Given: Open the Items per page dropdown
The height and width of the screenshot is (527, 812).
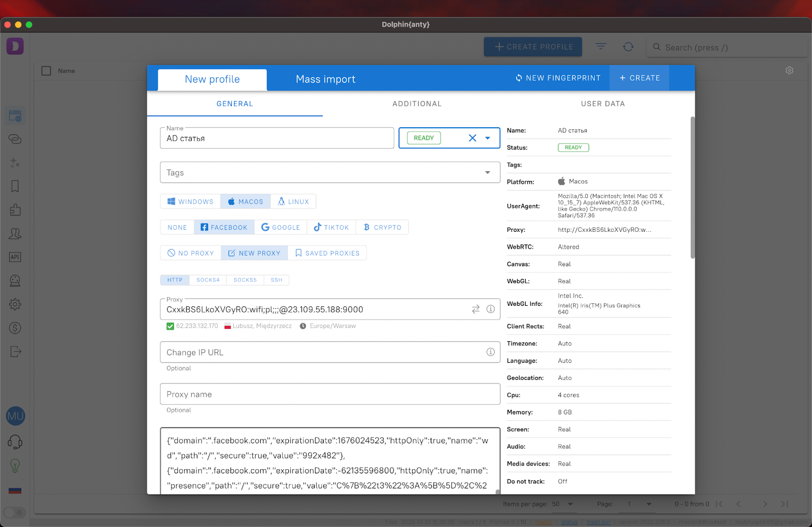Looking at the screenshot, I should [x=563, y=504].
